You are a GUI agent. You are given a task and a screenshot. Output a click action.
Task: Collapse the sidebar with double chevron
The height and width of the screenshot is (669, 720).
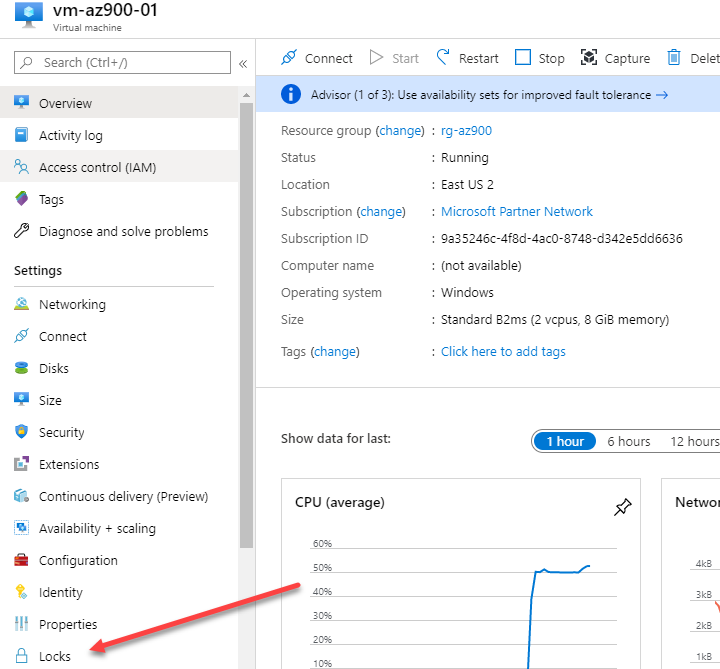(243, 64)
